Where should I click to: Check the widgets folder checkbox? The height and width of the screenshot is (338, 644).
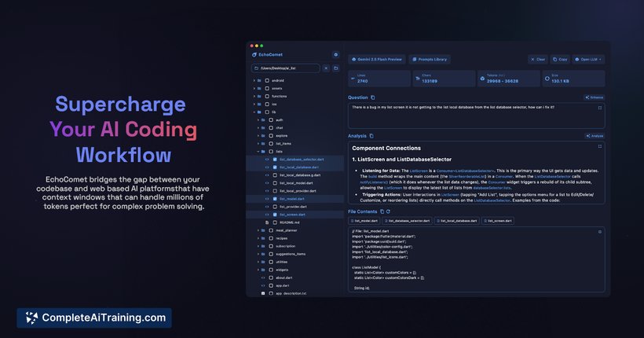(x=271, y=270)
